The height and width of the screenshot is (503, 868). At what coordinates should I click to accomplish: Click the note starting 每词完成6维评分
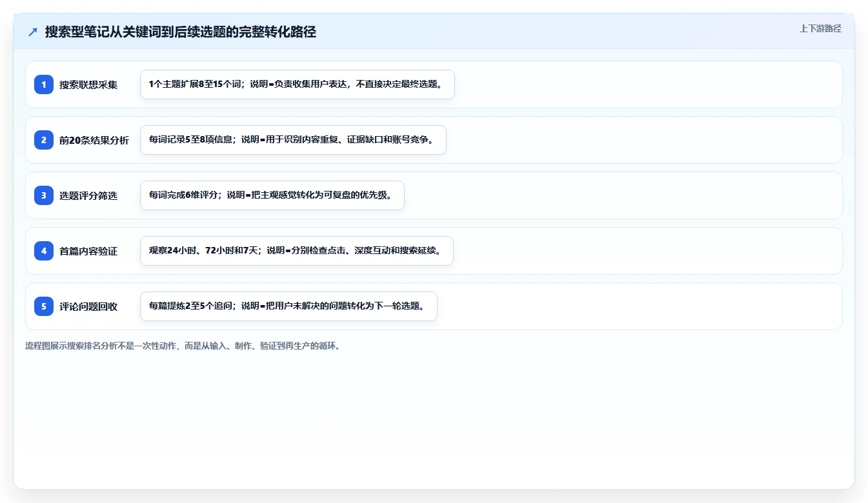[272, 195]
